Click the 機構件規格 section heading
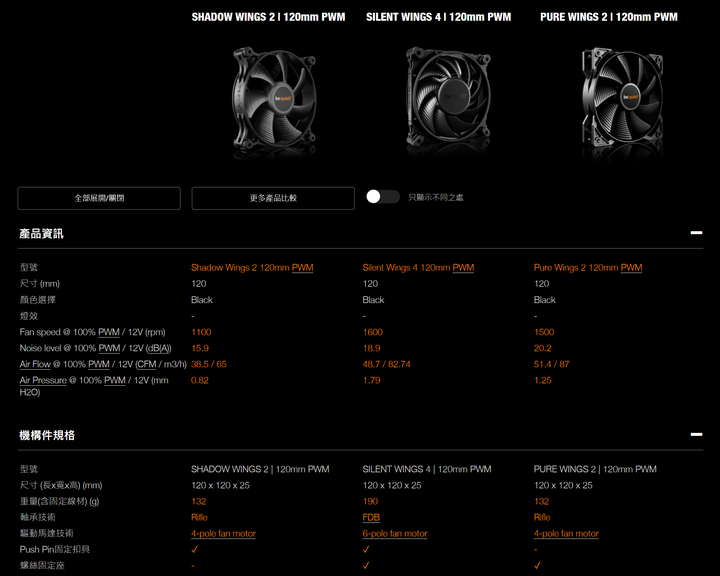The image size is (720, 576). [47, 435]
